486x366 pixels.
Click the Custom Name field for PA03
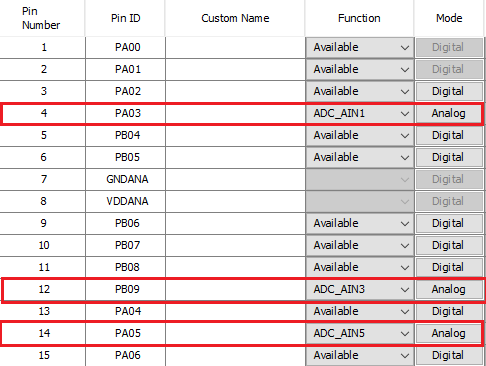(x=235, y=113)
